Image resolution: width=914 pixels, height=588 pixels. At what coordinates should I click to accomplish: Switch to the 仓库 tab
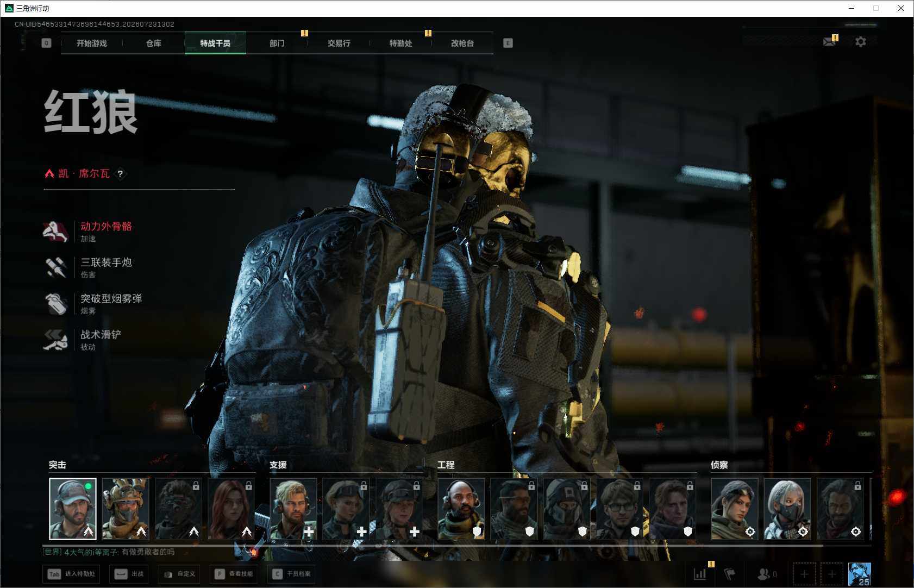[x=154, y=43]
